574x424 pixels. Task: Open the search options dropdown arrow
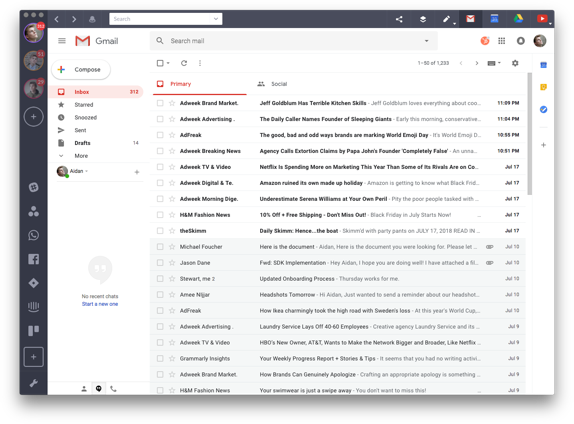pyautogui.click(x=426, y=41)
